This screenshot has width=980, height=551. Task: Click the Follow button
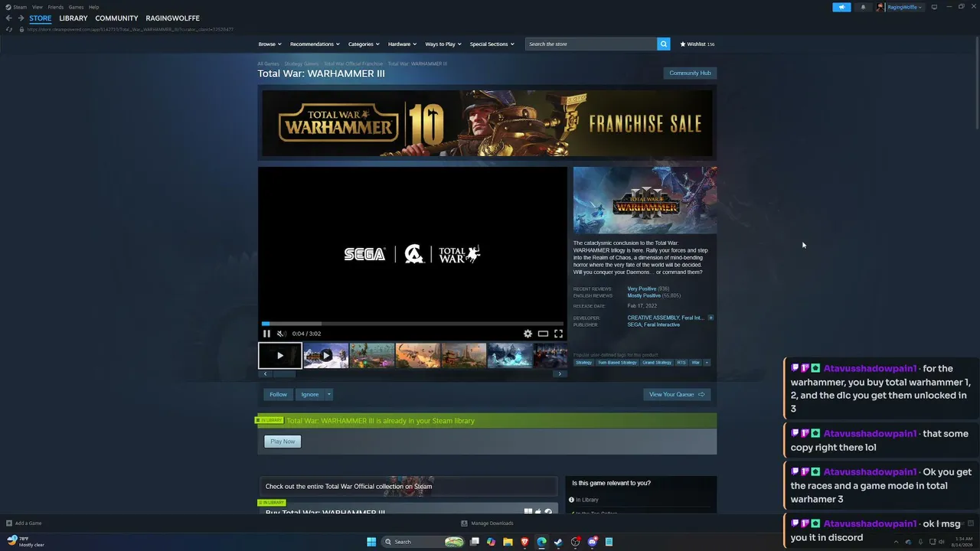(278, 394)
